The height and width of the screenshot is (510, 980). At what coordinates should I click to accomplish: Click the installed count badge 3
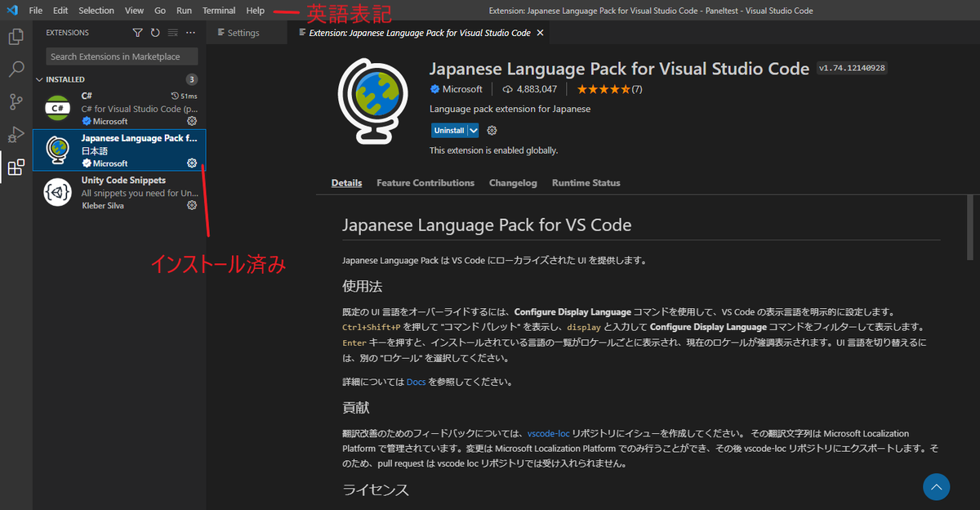[191, 79]
